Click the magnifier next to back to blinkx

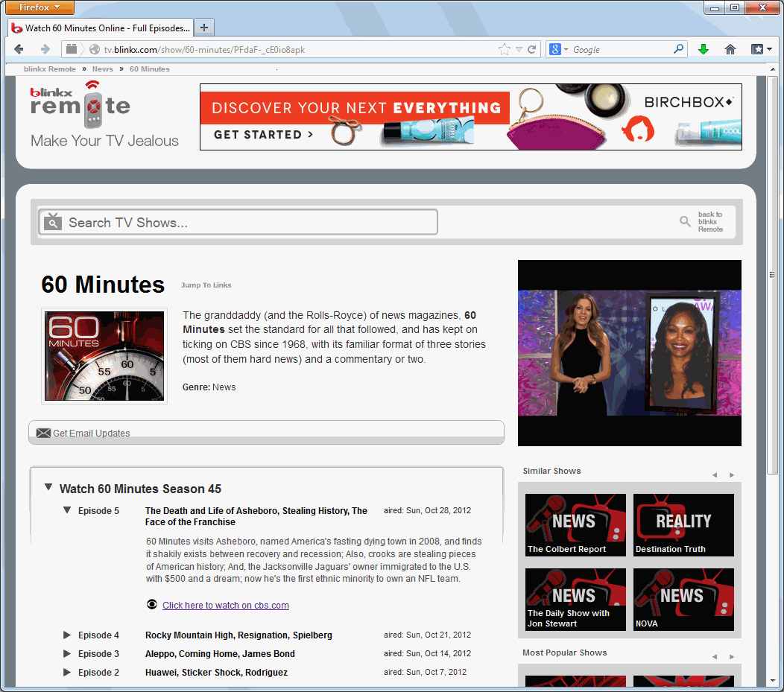click(x=685, y=220)
